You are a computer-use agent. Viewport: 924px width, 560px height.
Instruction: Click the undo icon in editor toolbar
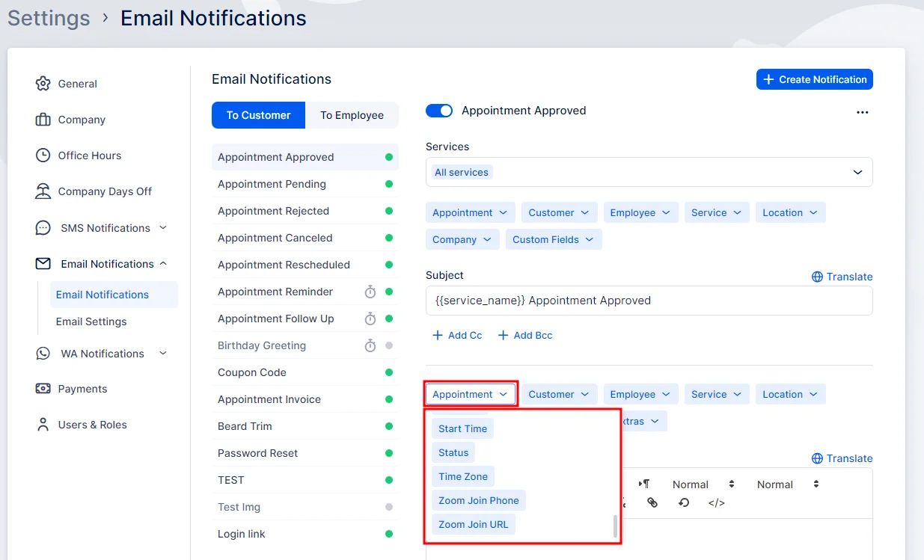(x=684, y=502)
